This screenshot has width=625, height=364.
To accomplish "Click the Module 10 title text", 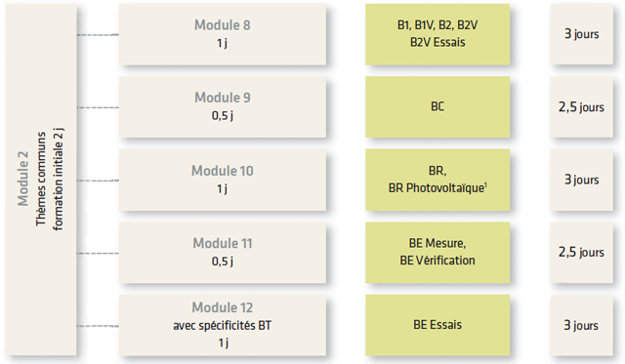I will click(x=223, y=171).
